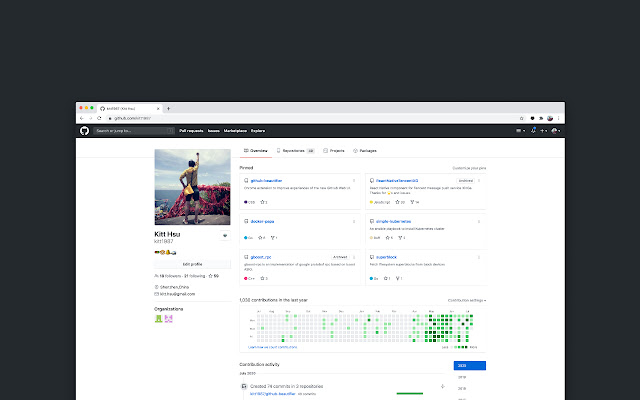The image size is (640, 400).
Task: Click the Edit profile button
Action: pos(192,264)
